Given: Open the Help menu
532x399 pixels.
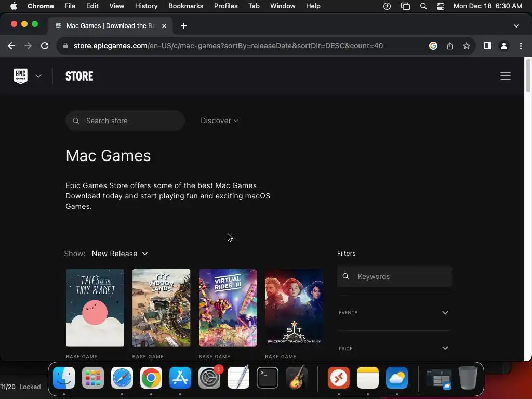Looking at the screenshot, I should click(x=313, y=6).
